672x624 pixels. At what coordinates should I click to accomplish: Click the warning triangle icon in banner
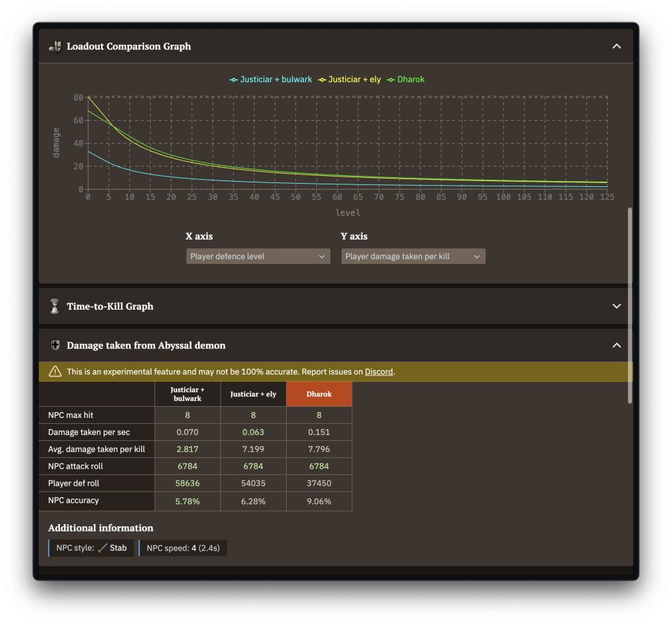click(55, 371)
